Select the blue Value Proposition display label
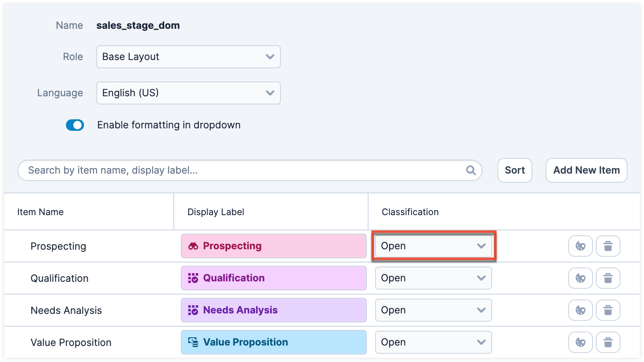Viewport: 644px width, 362px height. coord(273,342)
